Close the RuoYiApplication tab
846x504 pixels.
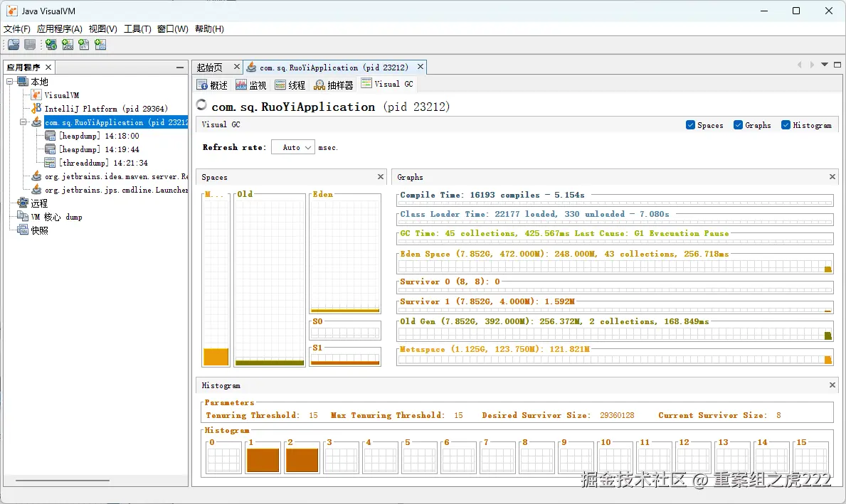pyautogui.click(x=421, y=67)
